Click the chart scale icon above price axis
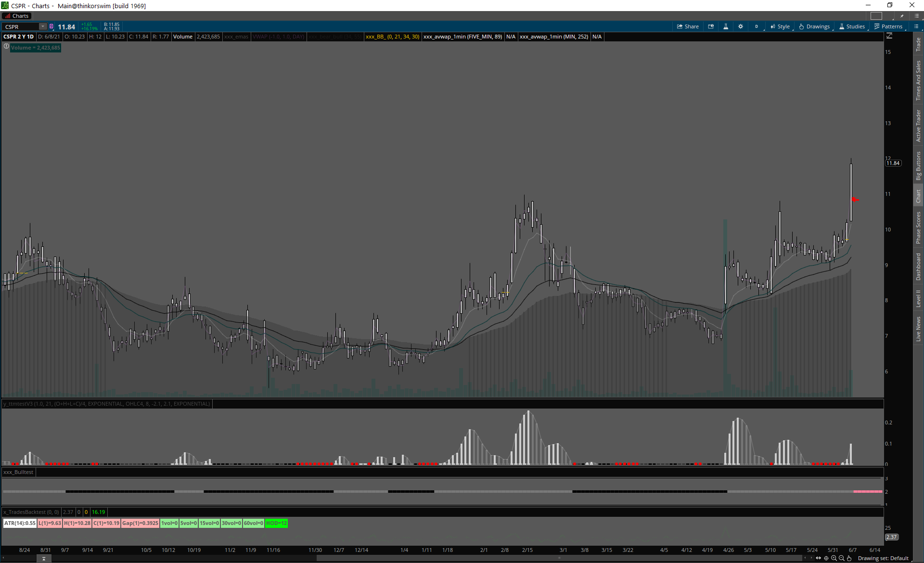This screenshot has width=924, height=563. 889,36
